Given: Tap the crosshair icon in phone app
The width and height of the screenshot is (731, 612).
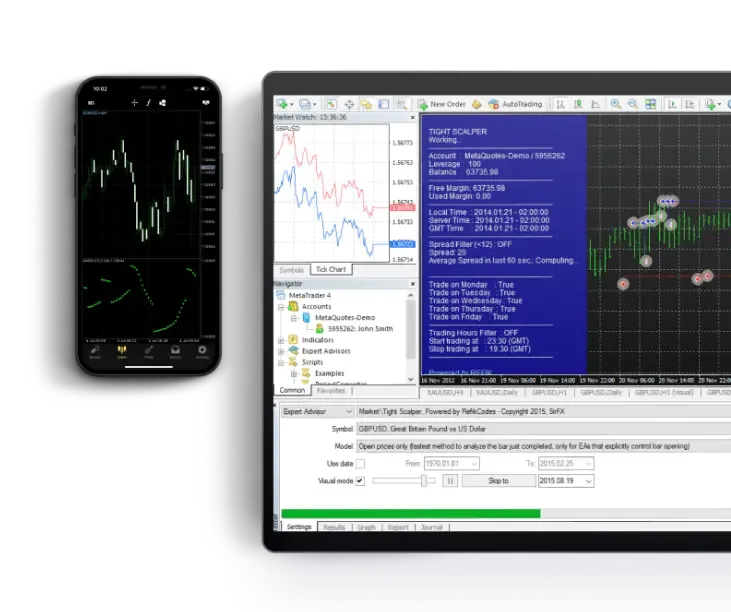Looking at the screenshot, I should coord(134,102).
